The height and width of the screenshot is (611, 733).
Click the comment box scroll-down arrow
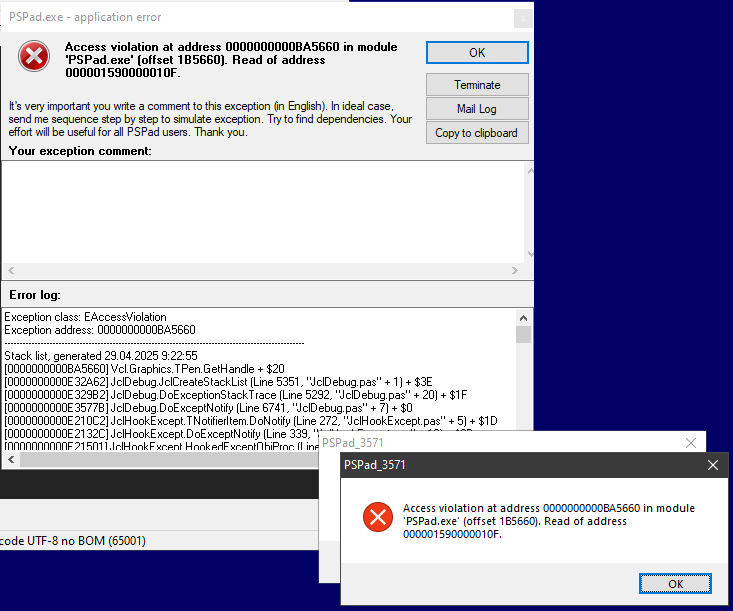(530, 254)
